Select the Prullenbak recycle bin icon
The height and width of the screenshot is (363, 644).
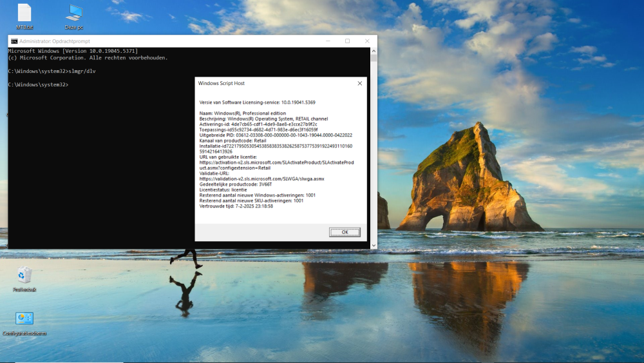pyautogui.click(x=24, y=279)
